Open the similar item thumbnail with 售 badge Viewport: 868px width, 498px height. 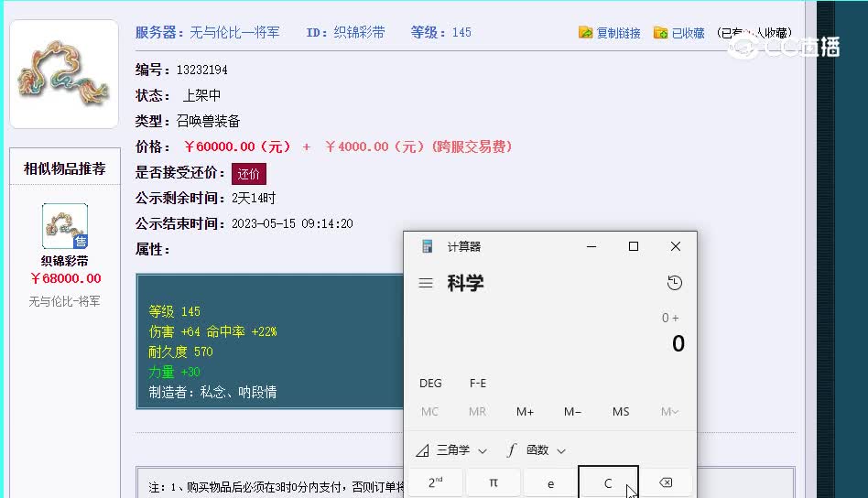point(65,226)
